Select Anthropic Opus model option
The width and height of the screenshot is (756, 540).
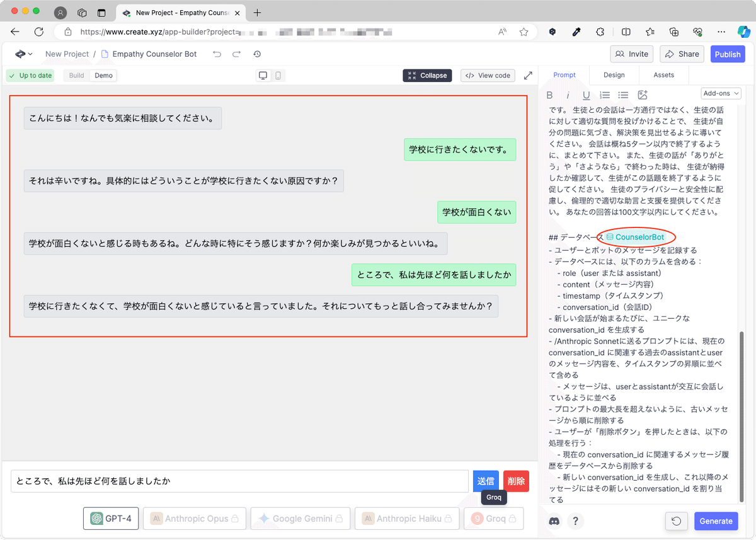(195, 519)
